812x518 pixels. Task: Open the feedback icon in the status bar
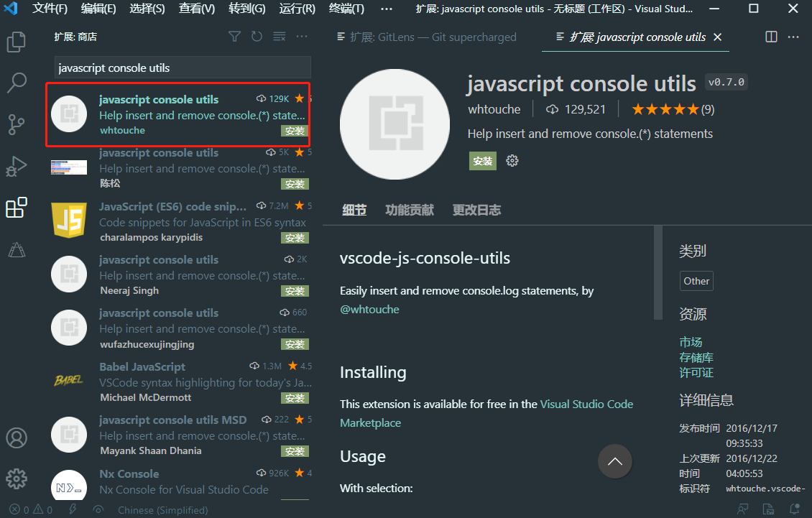[743, 509]
